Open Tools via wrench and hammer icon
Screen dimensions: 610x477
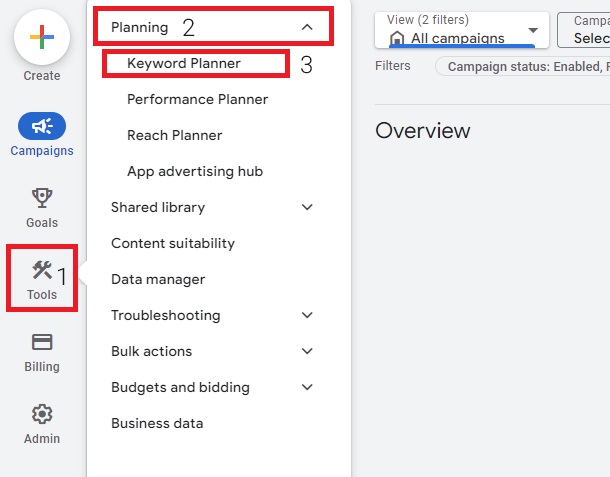(x=42, y=270)
